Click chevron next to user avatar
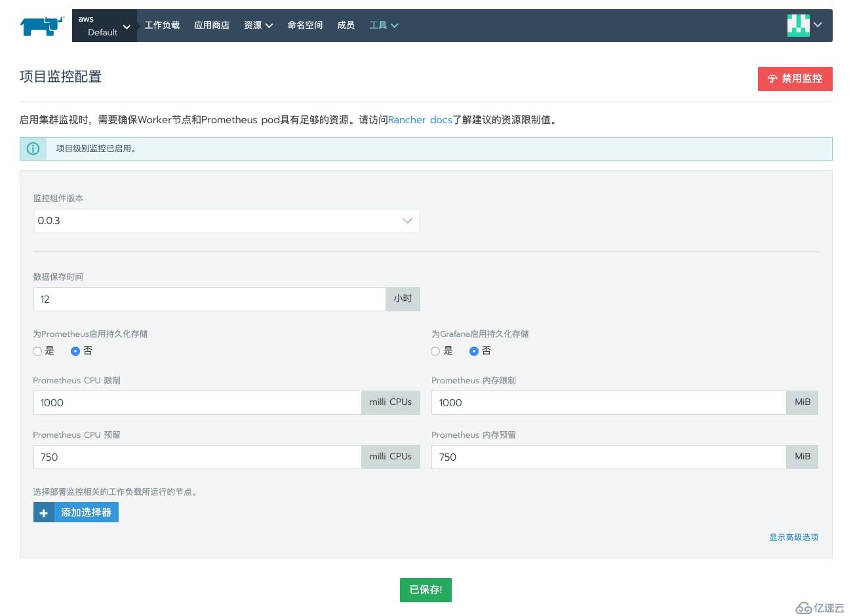855x616 pixels. click(x=818, y=25)
